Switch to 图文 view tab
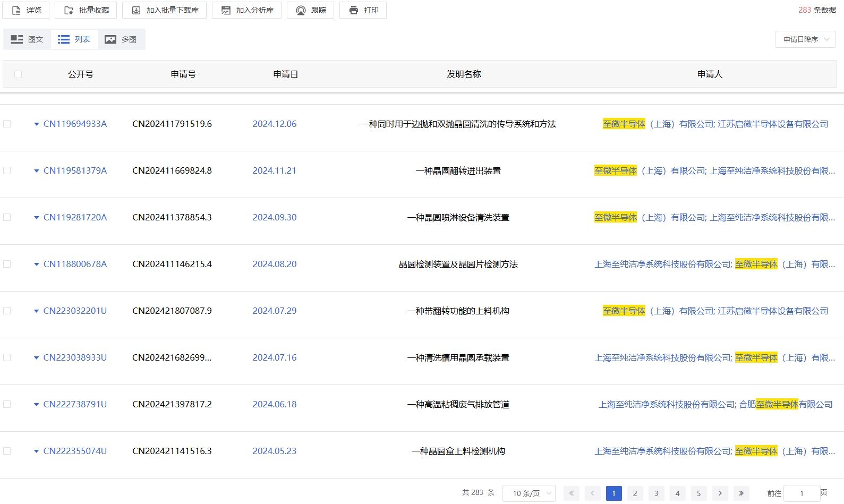This screenshot has width=844, height=504. [27, 39]
